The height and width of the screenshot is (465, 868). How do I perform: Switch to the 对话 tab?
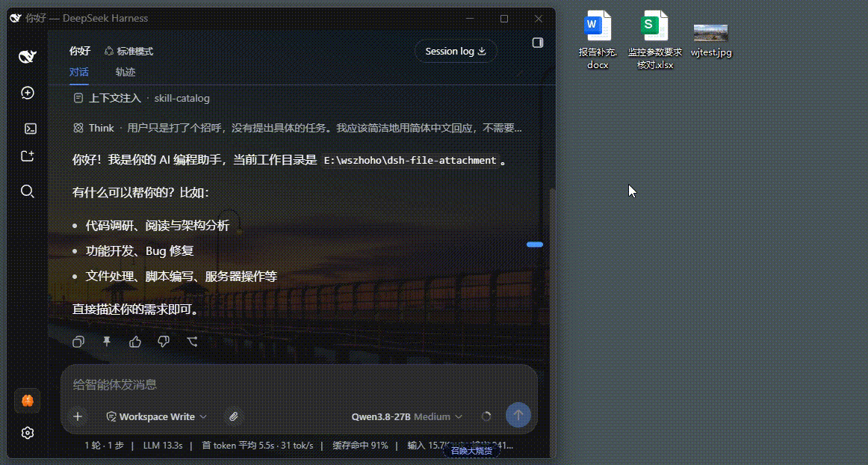(x=79, y=72)
